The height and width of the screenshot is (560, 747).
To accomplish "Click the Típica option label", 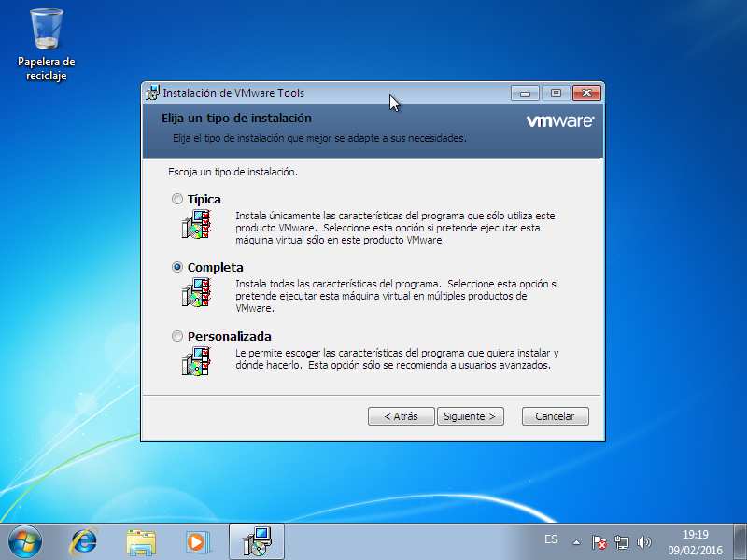I will pyautogui.click(x=204, y=199).
